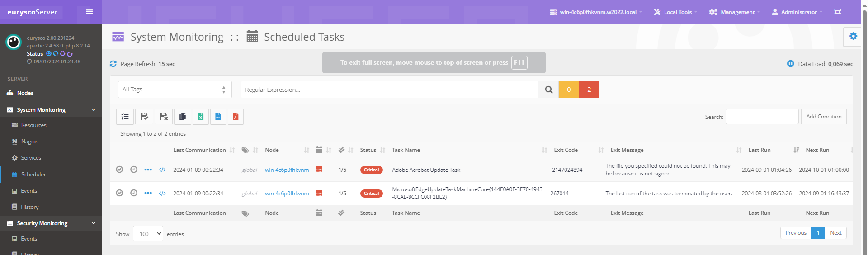868x255 pixels.
Task: Click the first status indicator icon beside Status
Action: click(x=49, y=53)
